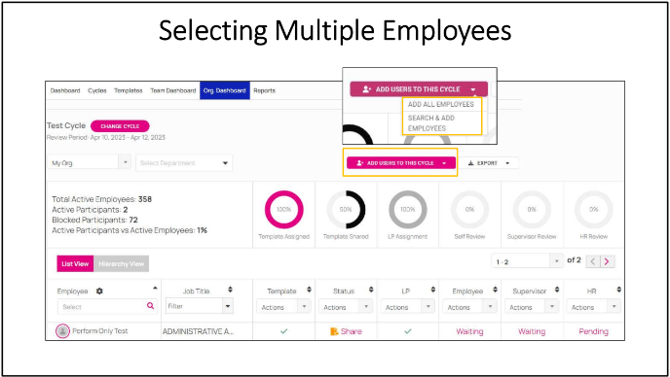The height and width of the screenshot is (377, 670).
Task: Go to previous page with left arrow
Action: (x=593, y=261)
